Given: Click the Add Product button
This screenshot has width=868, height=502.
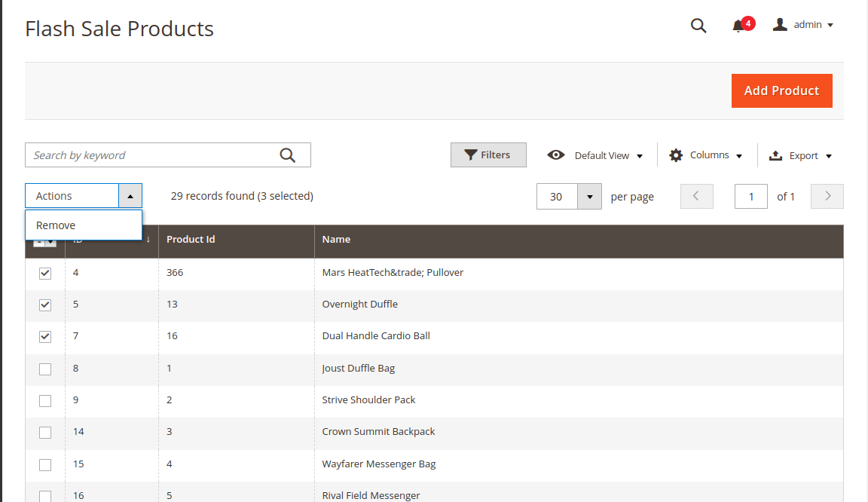Looking at the screenshot, I should 781,90.
